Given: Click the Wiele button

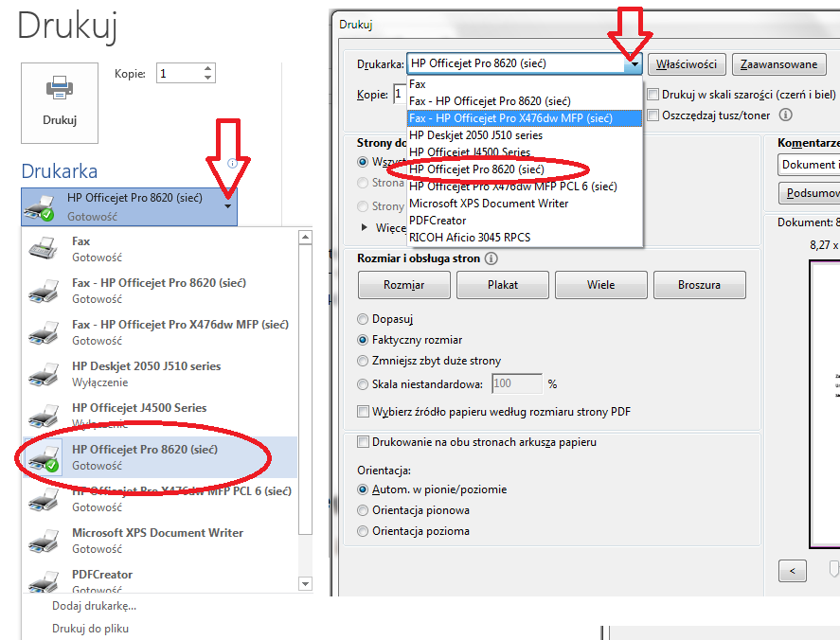Looking at the screenshot, I should click(601, 285).
